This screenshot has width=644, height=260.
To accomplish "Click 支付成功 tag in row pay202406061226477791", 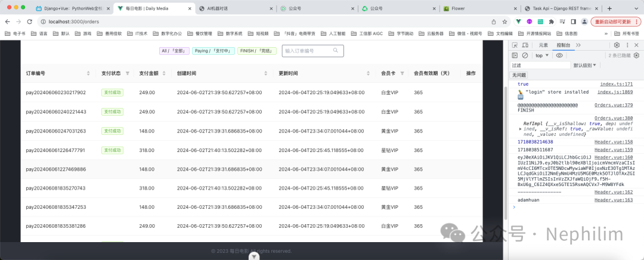I will (112, 150).
